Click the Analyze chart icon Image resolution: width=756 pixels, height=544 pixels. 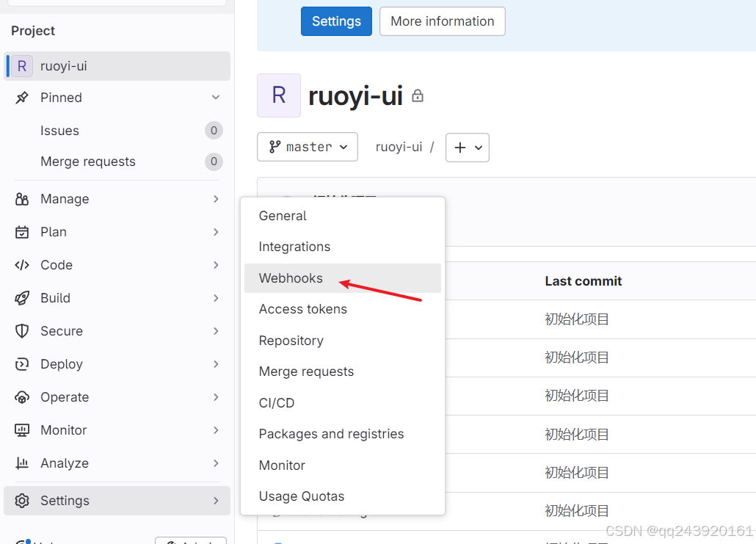(x=22, y=463)
